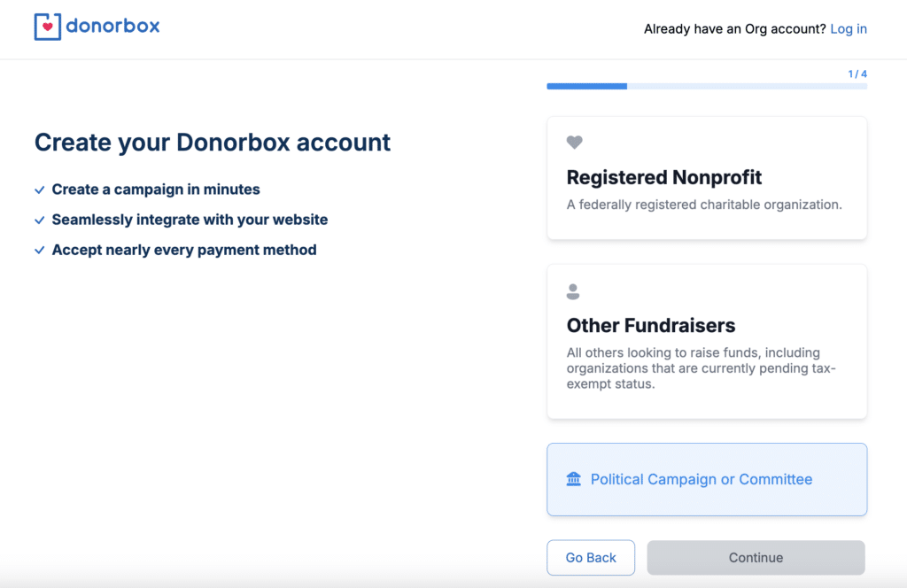Screen dimensions: 907x588
Task: Click the checkmark beside Accept nearly every payment method
Action: 40,250
